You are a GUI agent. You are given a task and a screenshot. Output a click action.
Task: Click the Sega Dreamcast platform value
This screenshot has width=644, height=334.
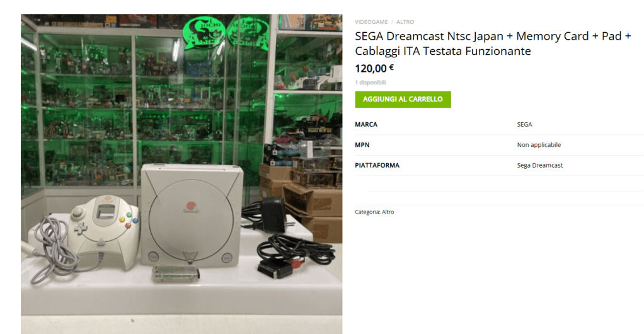pos(539,166)
